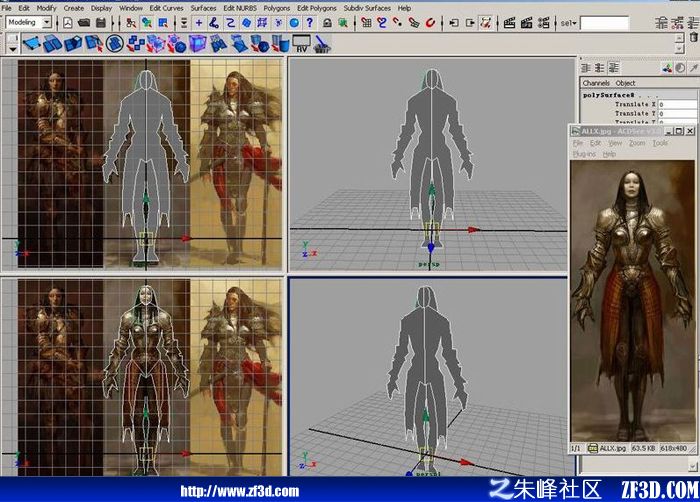This screenshot has width=700, height=502.
Task: Click the quick selection text field
Action: [x=604, y=23]
